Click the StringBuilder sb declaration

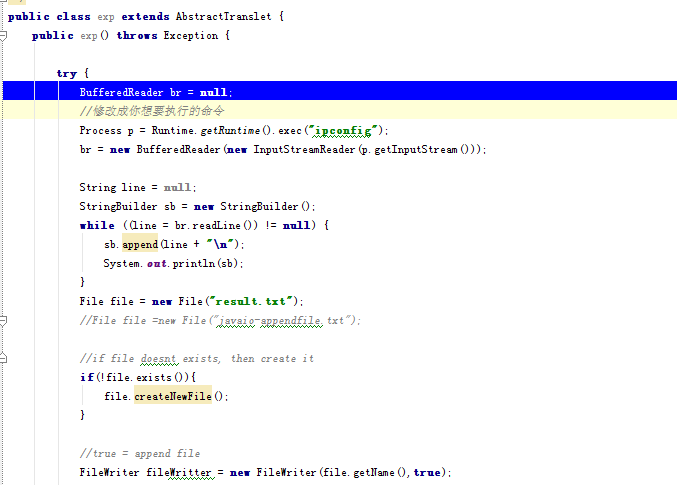click(197, 206)
